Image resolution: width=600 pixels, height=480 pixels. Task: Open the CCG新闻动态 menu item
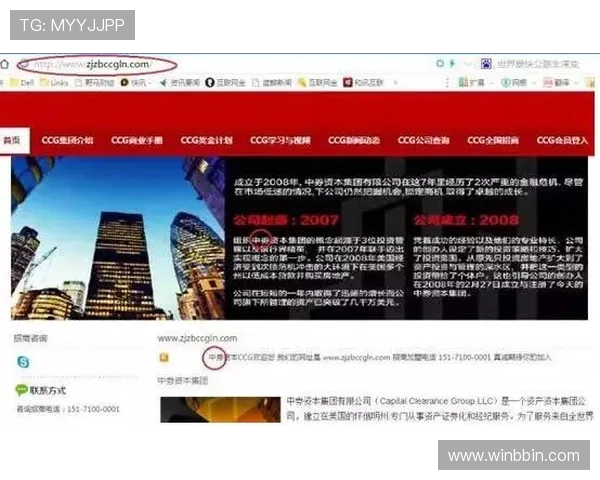click(x=354, y=140)
